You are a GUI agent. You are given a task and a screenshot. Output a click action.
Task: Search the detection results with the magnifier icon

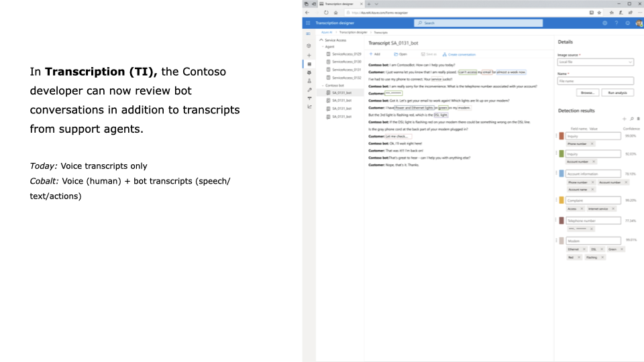coord(632,119)
